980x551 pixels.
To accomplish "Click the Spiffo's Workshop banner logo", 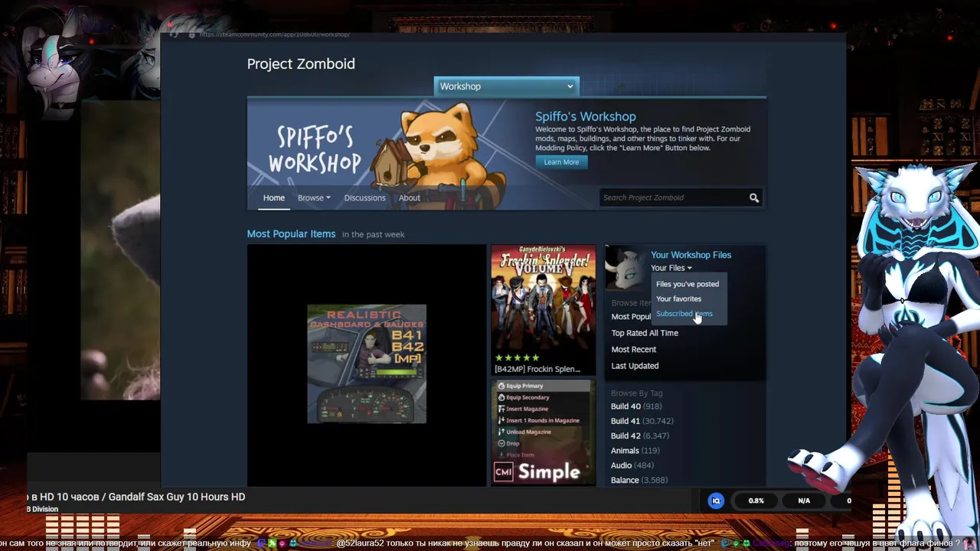I will click(315, 149).
